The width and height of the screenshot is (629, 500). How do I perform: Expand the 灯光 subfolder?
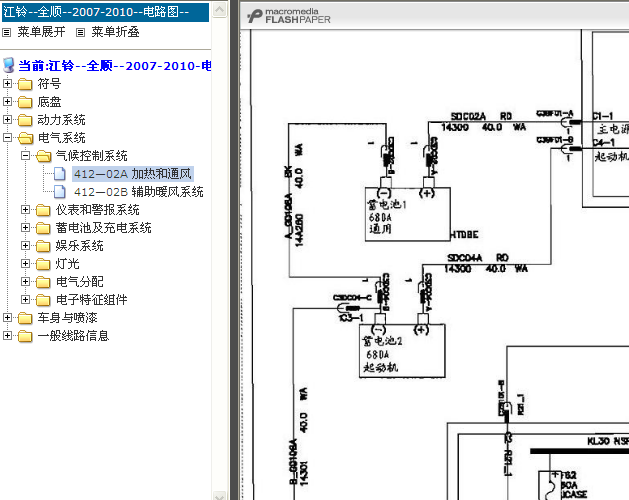[25, 264]
